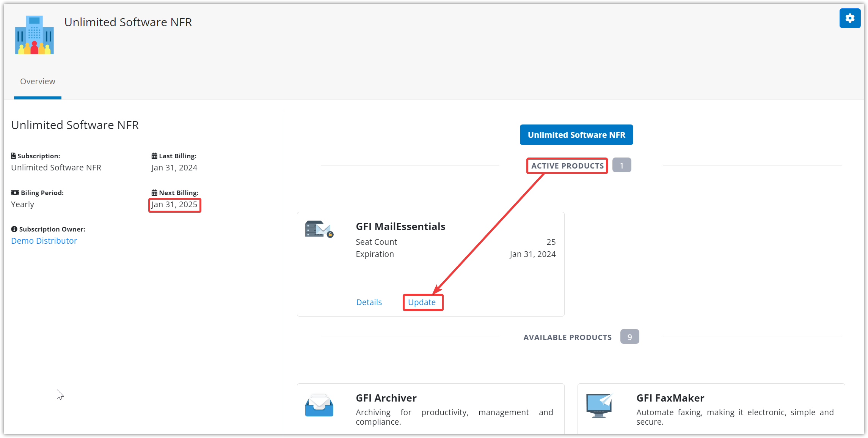Screen dimensions: 868x438
Task: Click the available products count badge 9
Action: pos(629,337)
